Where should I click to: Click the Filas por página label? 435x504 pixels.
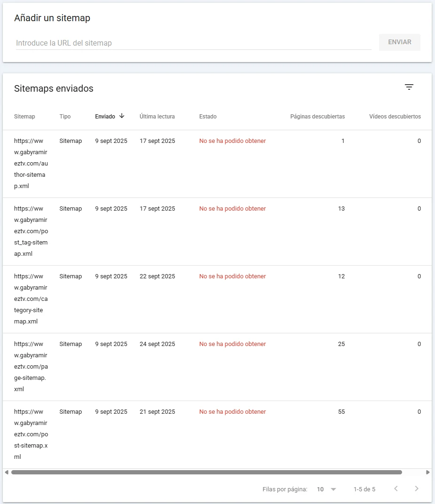(x=285, y=489)
